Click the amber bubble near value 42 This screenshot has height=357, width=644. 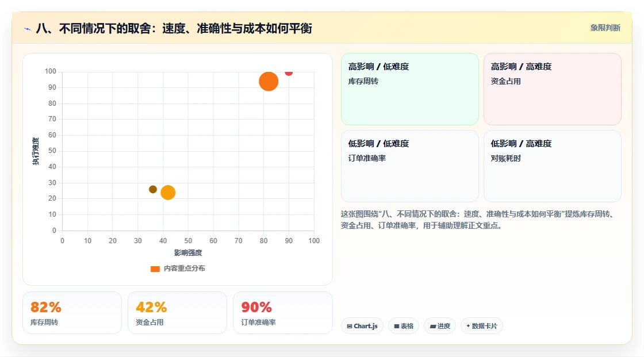pos(168,192)
